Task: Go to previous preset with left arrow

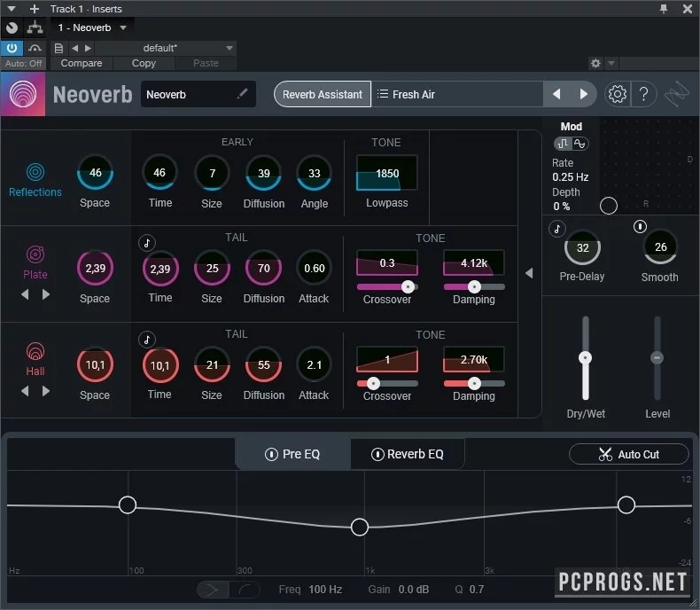Action: pos(556,94)
